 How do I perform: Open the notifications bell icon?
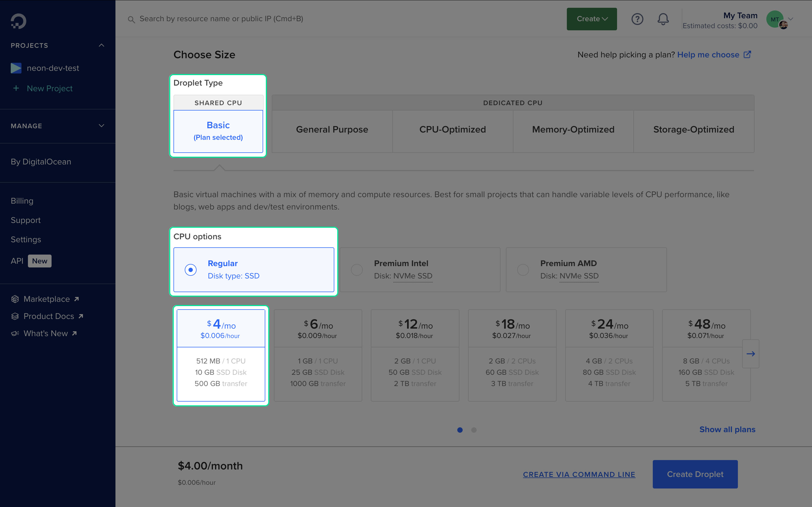click(663, 19)
